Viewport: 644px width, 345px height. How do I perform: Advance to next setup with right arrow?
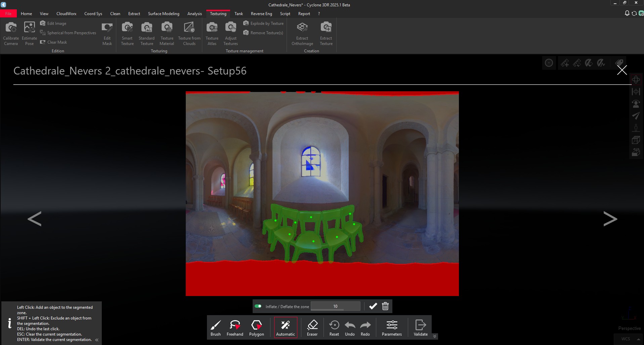(610, 219)
